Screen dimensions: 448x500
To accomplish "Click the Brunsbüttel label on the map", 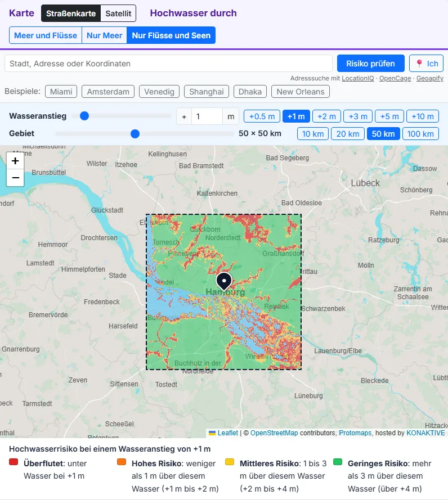I will [49, 173].
